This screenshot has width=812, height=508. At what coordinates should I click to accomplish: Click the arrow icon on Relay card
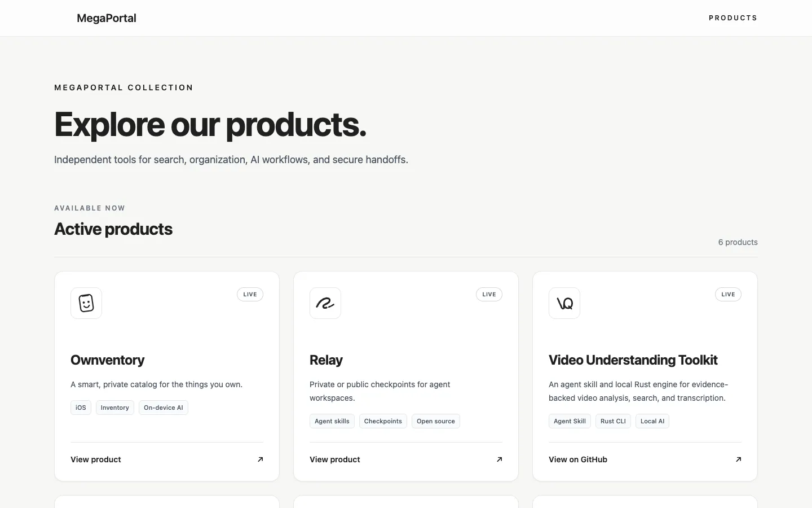pyautogui.click(x=499, y=459)
